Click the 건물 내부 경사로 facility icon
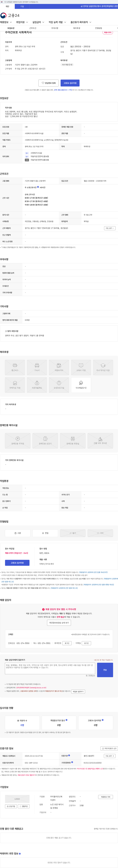 pyautogui.click(x=100, y=441)
